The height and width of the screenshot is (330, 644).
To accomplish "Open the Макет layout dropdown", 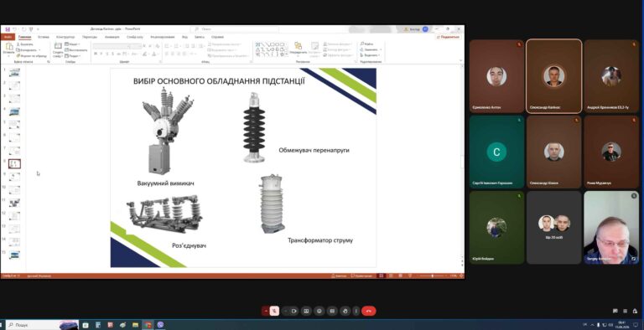I will tap(72, 44).
